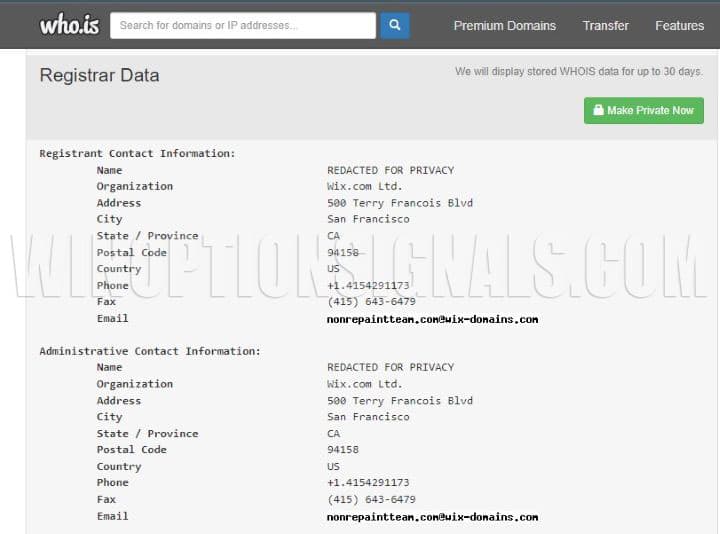Screen dimensions: 720x534
Task: Open the Premium Domains menu item
Action: coord(504,25)
